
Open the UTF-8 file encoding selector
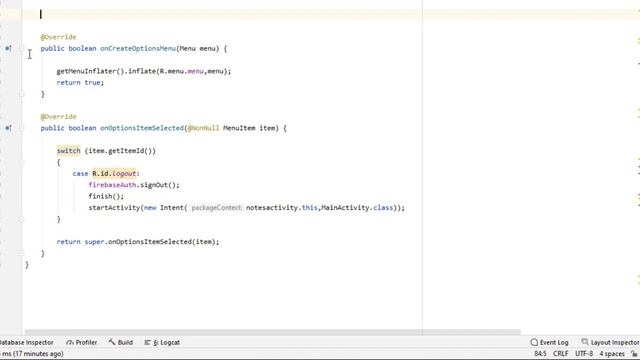(x=584, y=354)
